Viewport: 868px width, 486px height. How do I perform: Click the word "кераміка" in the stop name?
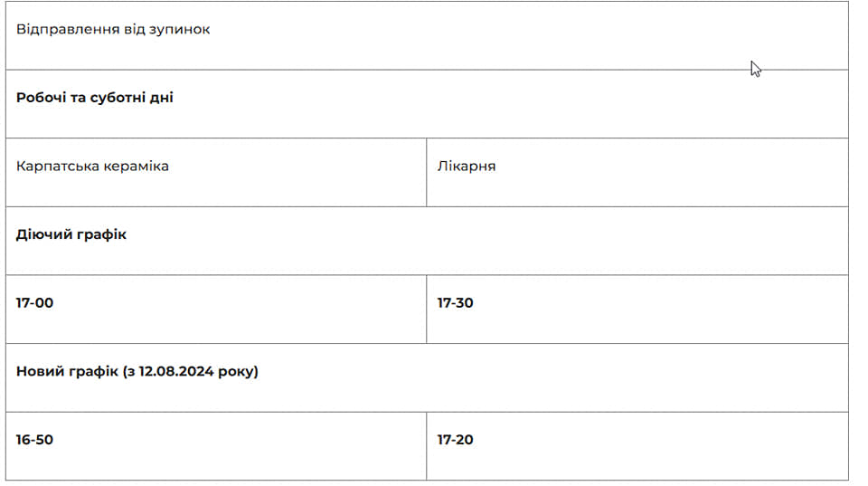[131, 167]
